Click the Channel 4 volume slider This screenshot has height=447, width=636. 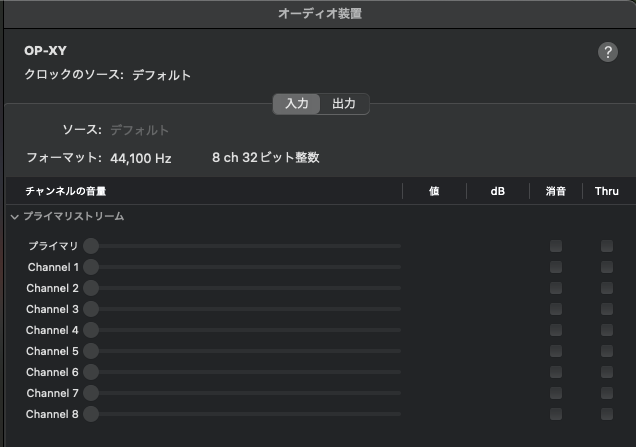(x=242, y=330)
